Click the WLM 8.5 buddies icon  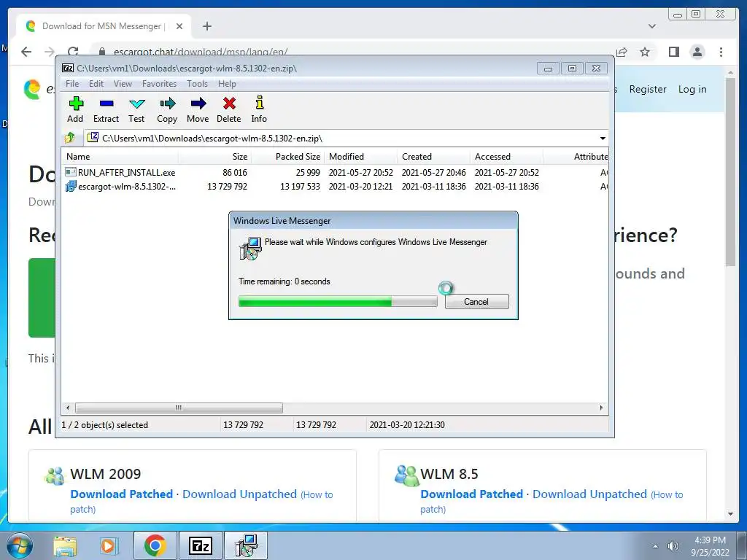pyautogui.click(x=406, y=475)
